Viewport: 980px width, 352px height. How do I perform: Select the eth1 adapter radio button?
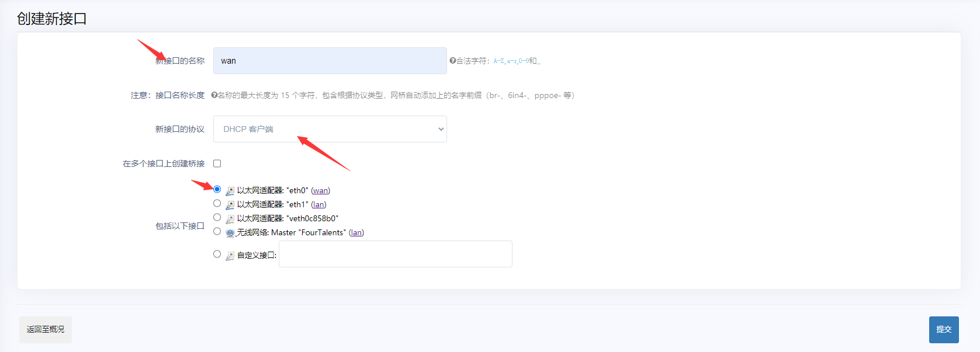217,204
